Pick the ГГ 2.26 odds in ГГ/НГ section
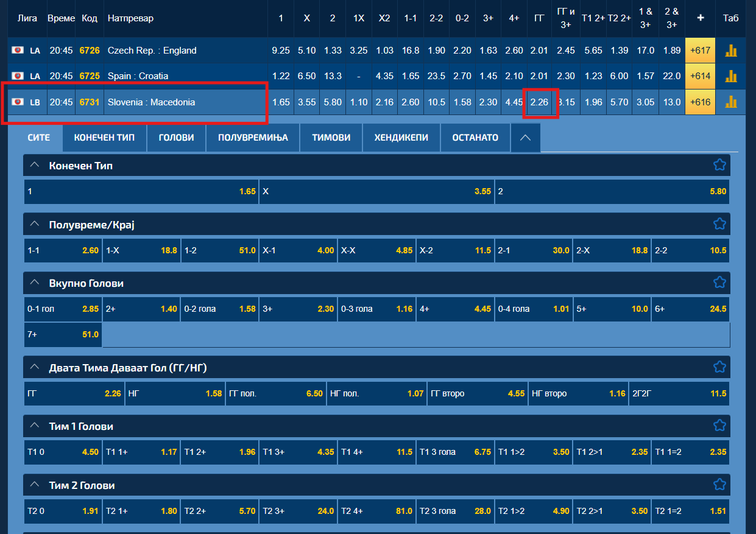Viewport: 756px width, 534px height. (74, 393)
